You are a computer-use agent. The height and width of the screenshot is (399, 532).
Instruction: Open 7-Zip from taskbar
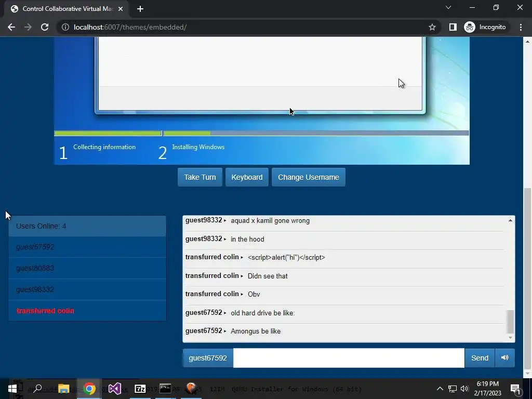(x=140, y=389)
